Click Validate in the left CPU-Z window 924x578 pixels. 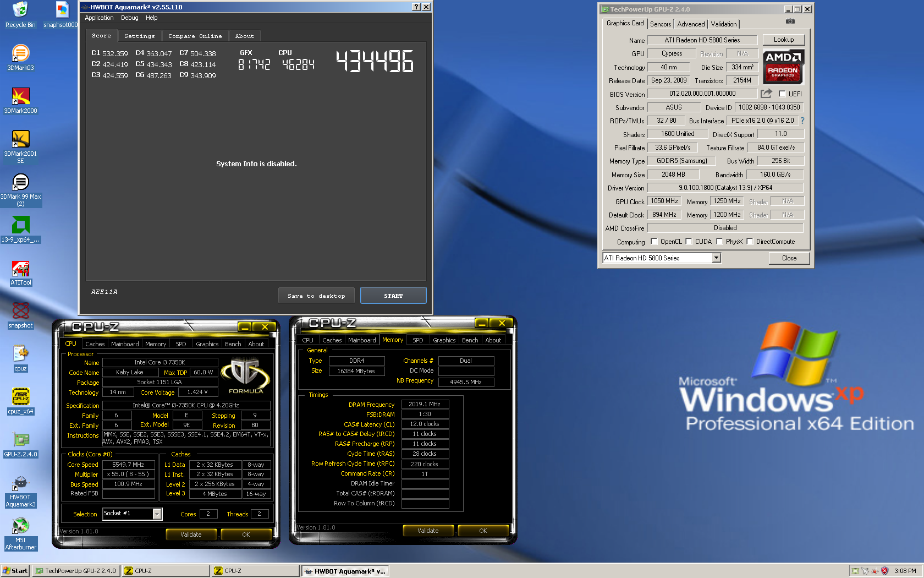(191, 535)
